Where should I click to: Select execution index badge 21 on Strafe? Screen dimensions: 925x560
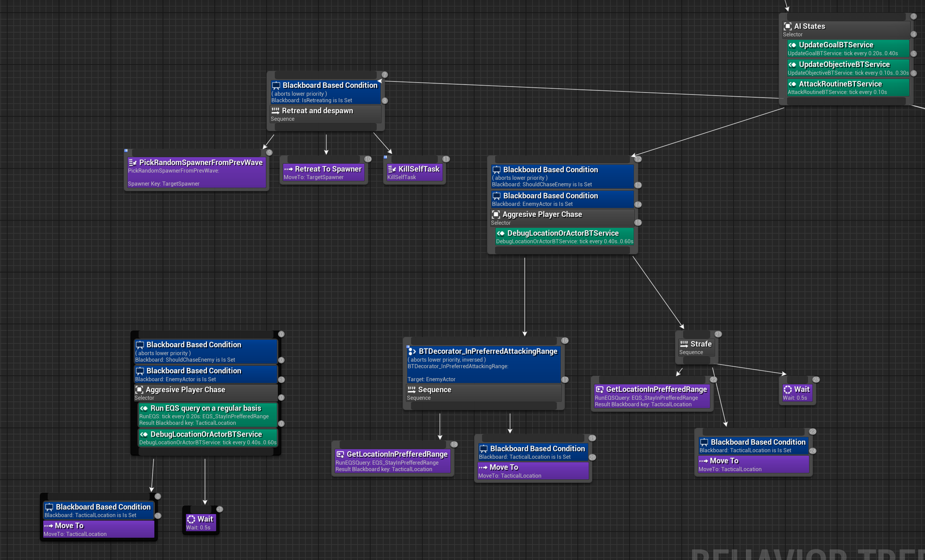[718, 334]
